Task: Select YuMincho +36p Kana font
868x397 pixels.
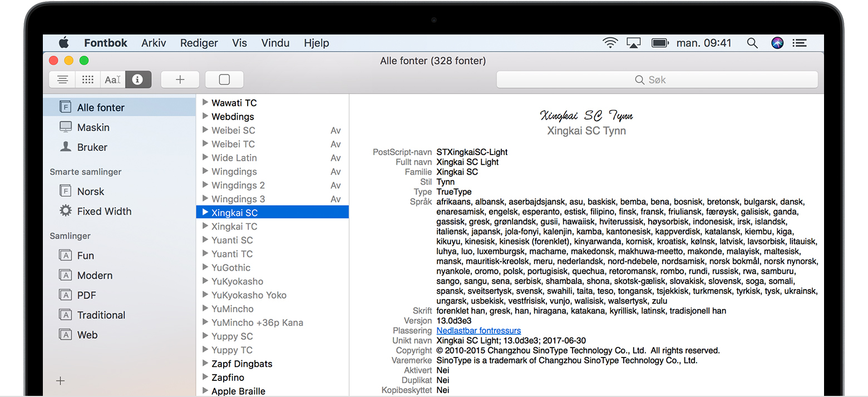Action: tap(273, 322)
